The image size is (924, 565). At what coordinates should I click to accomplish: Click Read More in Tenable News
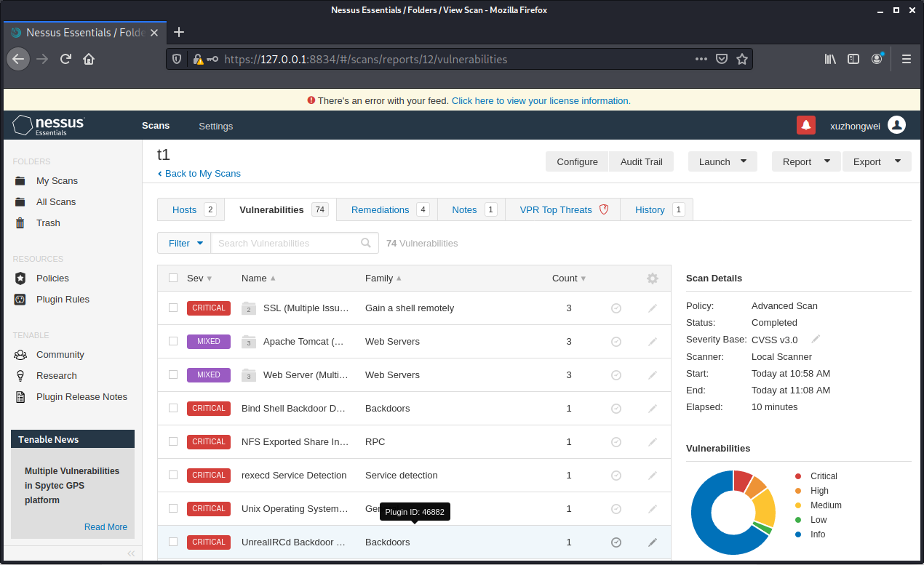[x=105, y=527]
